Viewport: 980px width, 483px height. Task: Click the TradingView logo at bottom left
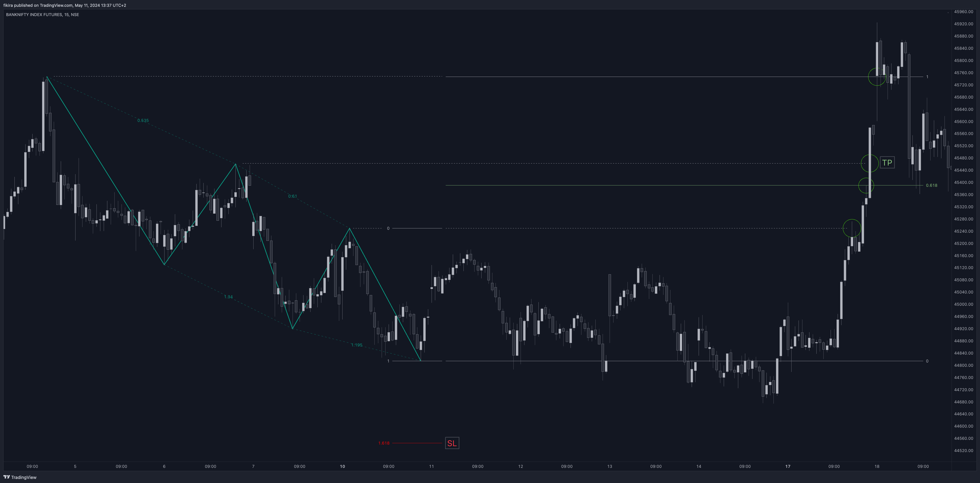point(20,477)
